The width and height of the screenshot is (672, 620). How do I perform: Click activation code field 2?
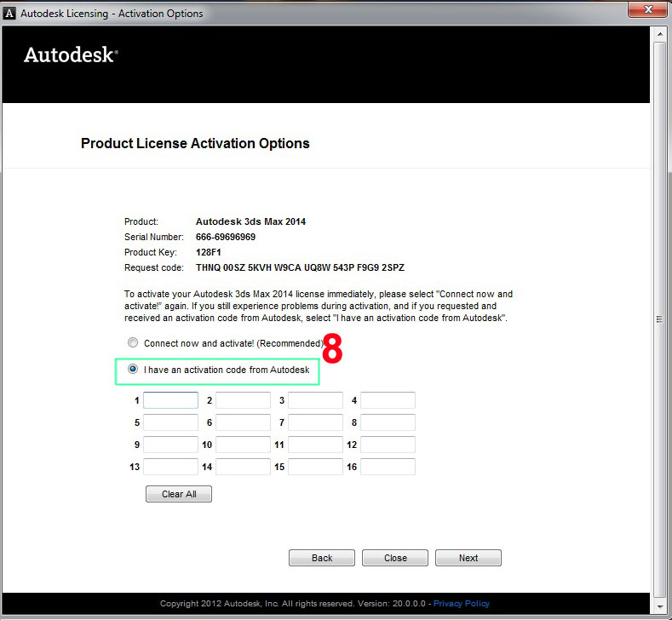coord(243,400)
